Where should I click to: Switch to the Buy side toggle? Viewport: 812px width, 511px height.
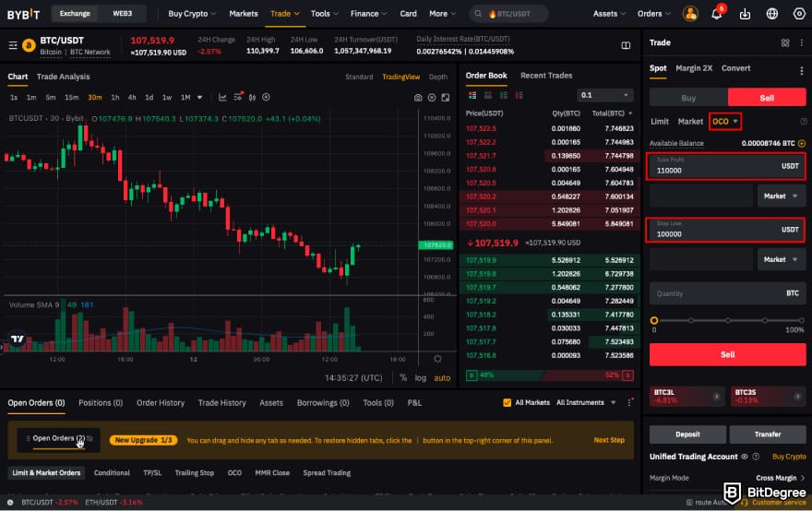tap(688, 98)
